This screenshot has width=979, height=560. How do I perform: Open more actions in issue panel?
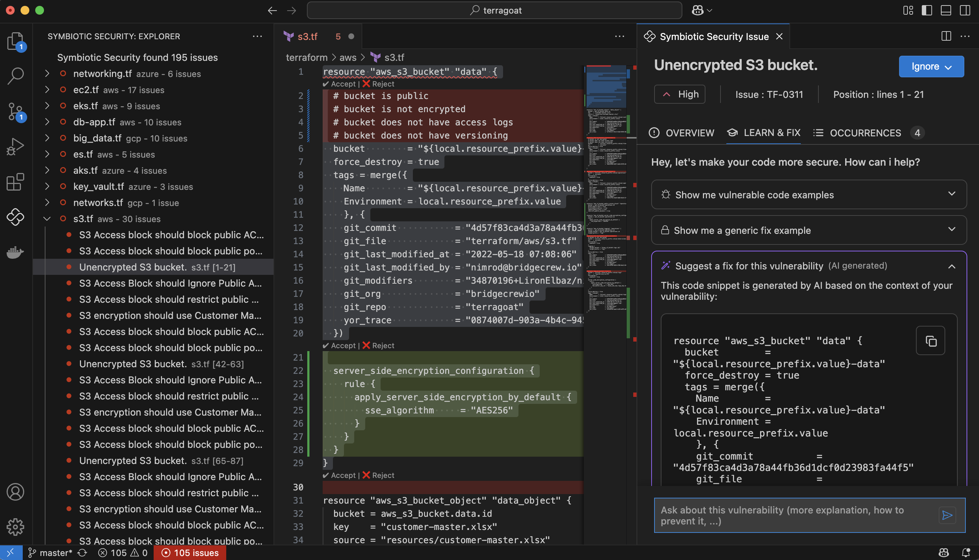click(965, 36)
